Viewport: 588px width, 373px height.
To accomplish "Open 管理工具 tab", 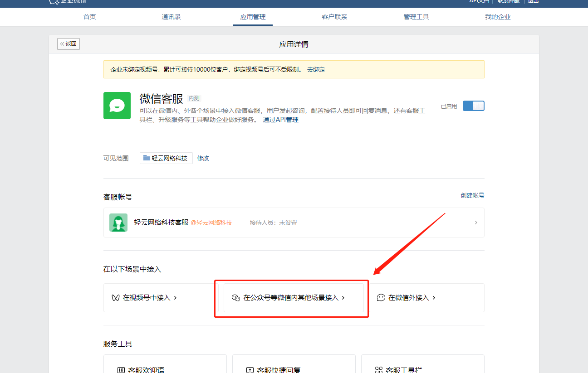I will (416, 17).
